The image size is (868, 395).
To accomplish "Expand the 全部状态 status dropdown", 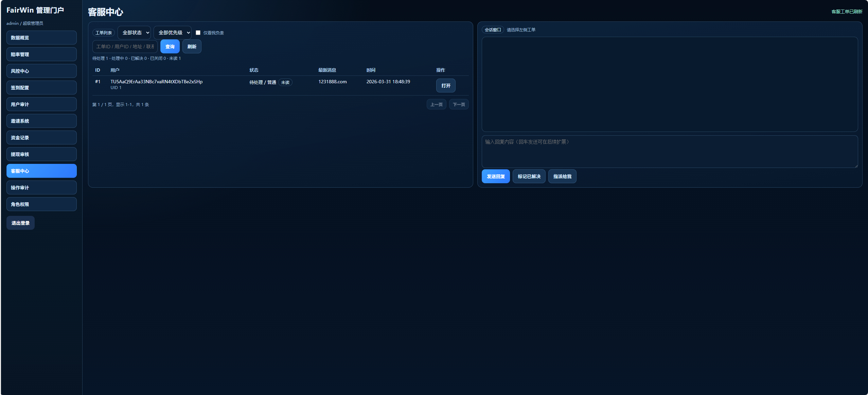I will click(135, 33).
